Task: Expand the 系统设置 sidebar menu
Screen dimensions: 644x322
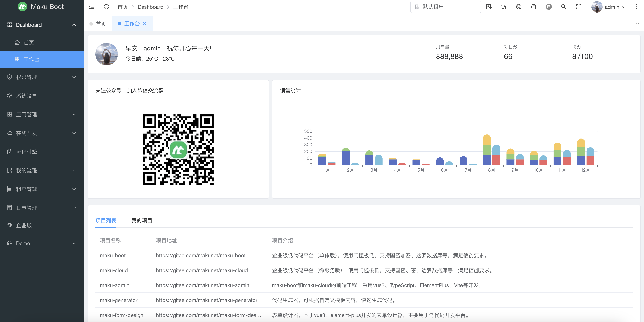Action: [x=42, y=96]
